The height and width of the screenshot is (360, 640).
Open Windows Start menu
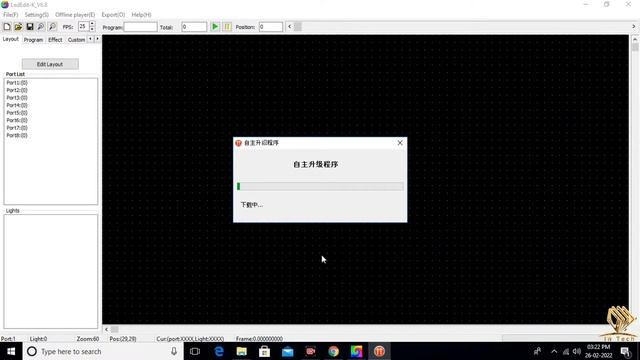(x=11, y=351)
